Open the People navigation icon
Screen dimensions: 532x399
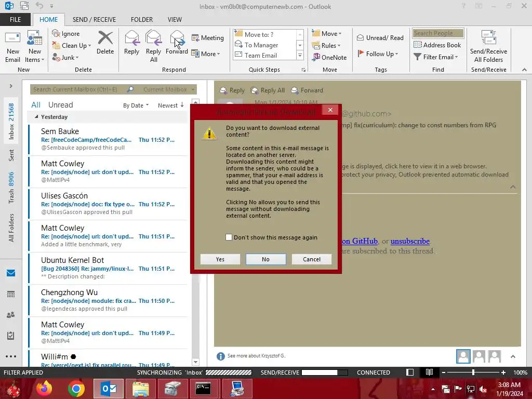11,315
